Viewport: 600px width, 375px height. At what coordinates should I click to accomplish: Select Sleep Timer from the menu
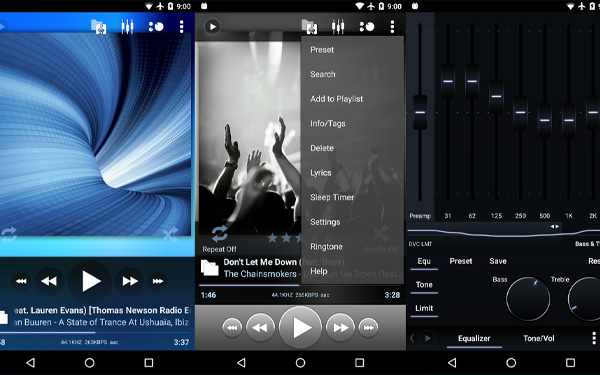(x=332, y=197)
